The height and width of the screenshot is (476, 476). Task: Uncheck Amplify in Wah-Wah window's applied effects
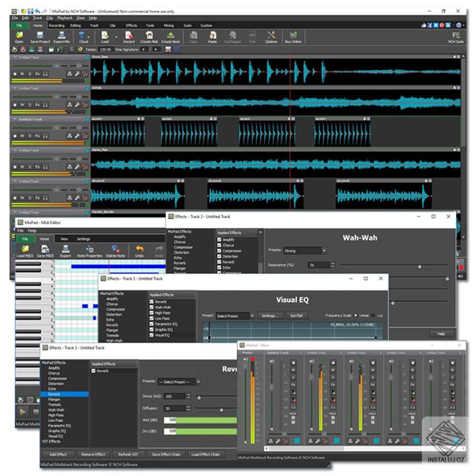click(x=219, y=240)
